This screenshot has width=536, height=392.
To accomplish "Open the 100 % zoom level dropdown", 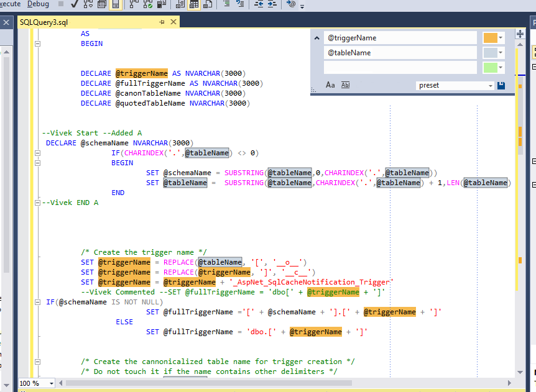I will pos(51,383).
